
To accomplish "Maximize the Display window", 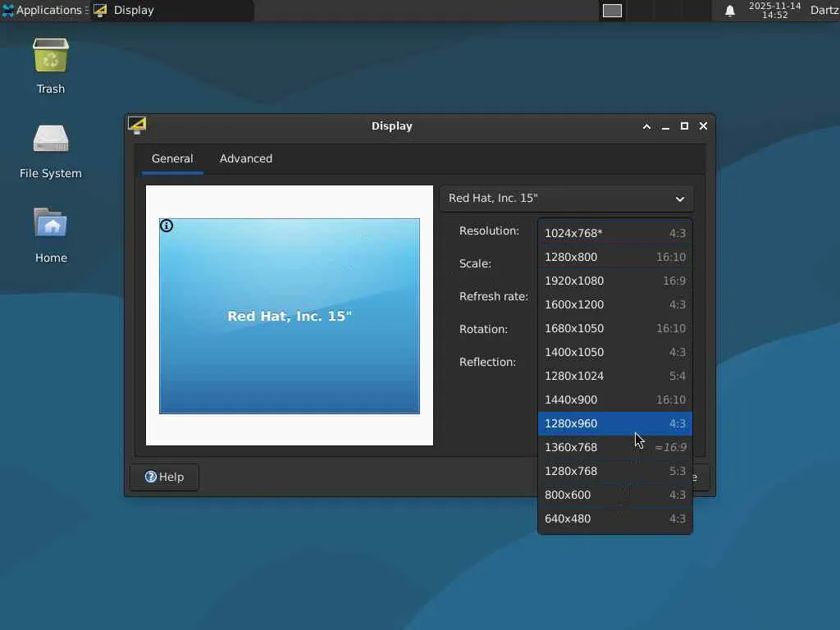I will pyautogui.click(x=684, y=126).
